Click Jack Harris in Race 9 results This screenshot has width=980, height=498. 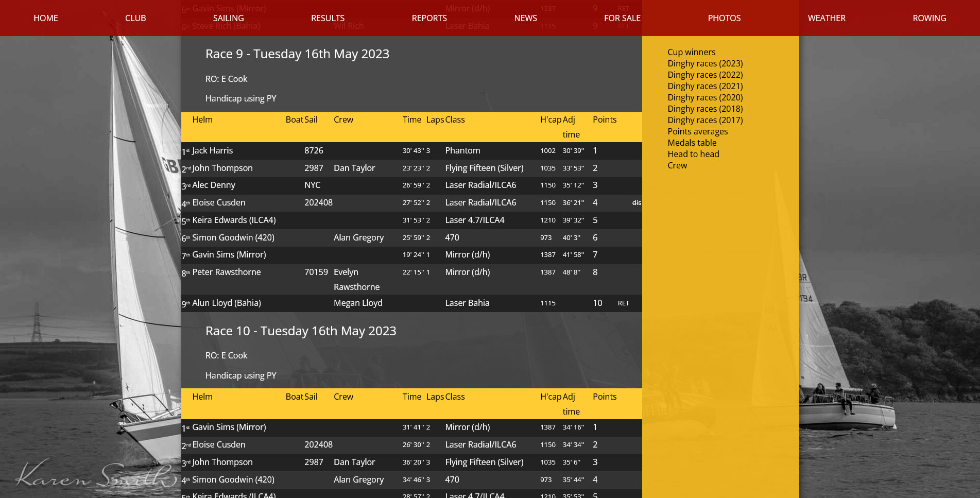(212, 150)
